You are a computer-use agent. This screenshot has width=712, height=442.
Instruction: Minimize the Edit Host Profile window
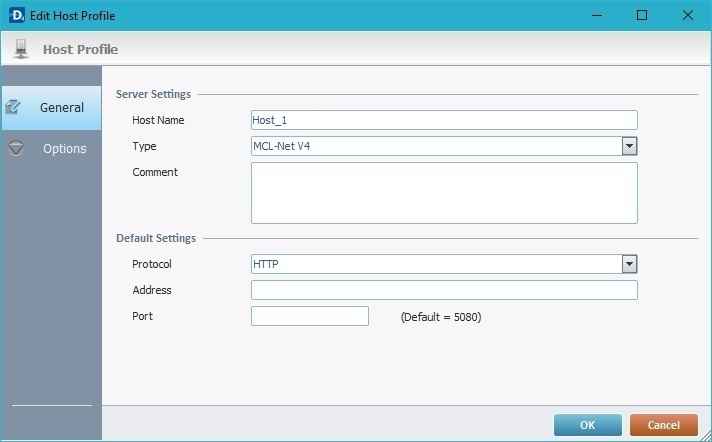596,15
